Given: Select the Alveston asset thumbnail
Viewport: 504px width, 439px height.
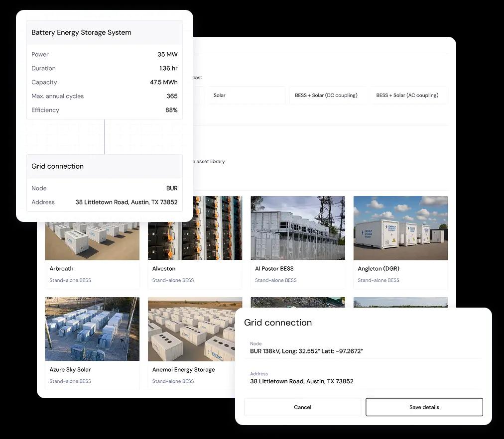Looking at the screenshot, I should pos(195,228).
